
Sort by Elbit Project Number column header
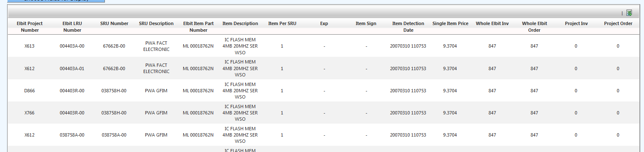[x=30, y=27]
